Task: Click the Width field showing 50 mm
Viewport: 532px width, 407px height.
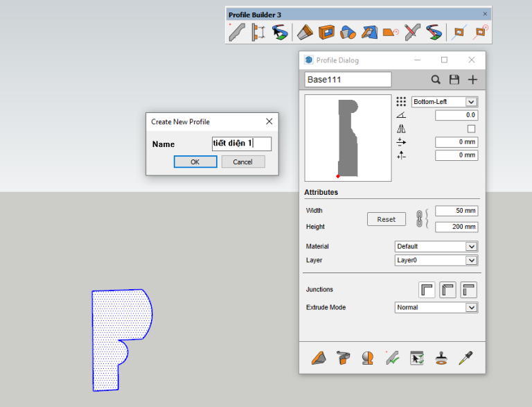Action: (x=456, y=211)
